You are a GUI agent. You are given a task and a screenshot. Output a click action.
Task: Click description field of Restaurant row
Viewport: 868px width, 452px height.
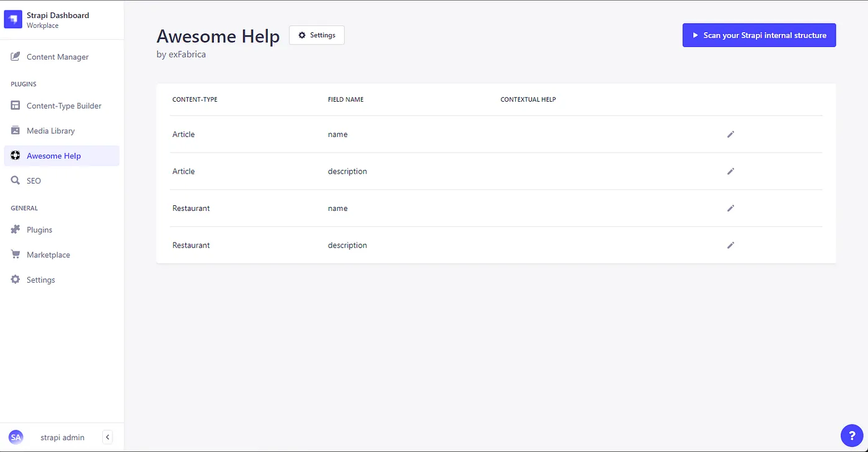click(x=347, y=246)
